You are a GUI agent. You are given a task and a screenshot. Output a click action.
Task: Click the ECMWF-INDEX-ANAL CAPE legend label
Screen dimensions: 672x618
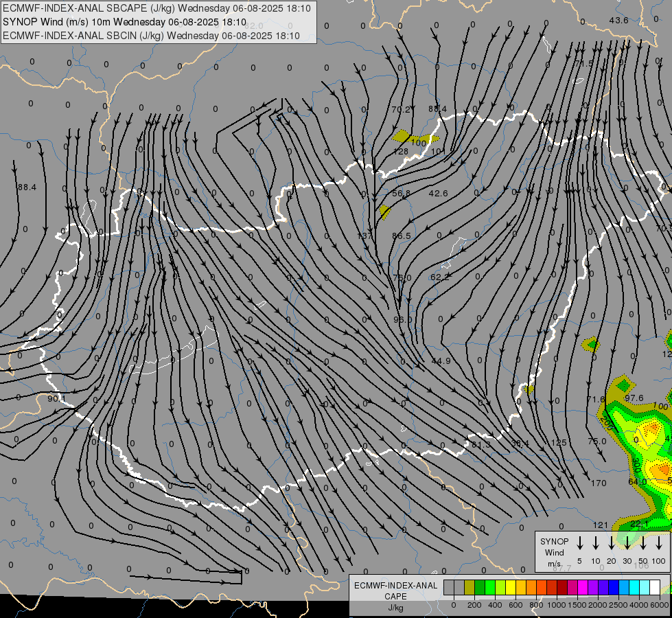[x=395, y=596]
